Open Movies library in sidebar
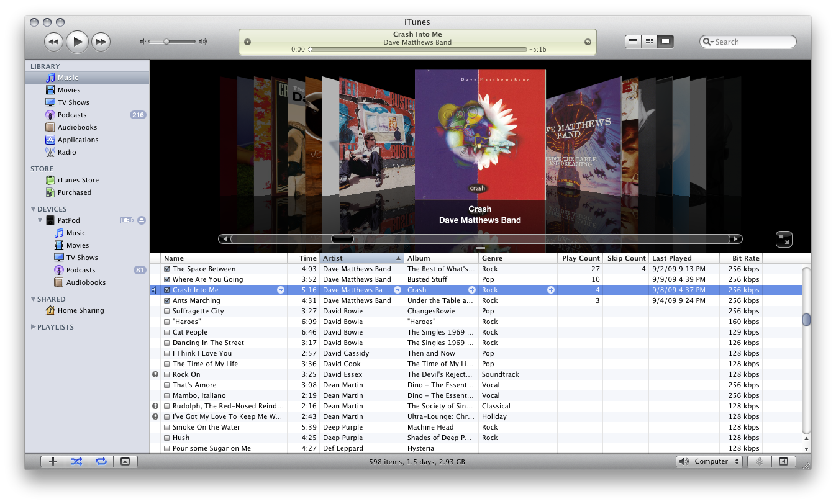Screen dimensions: 836x504 (87, 90)
